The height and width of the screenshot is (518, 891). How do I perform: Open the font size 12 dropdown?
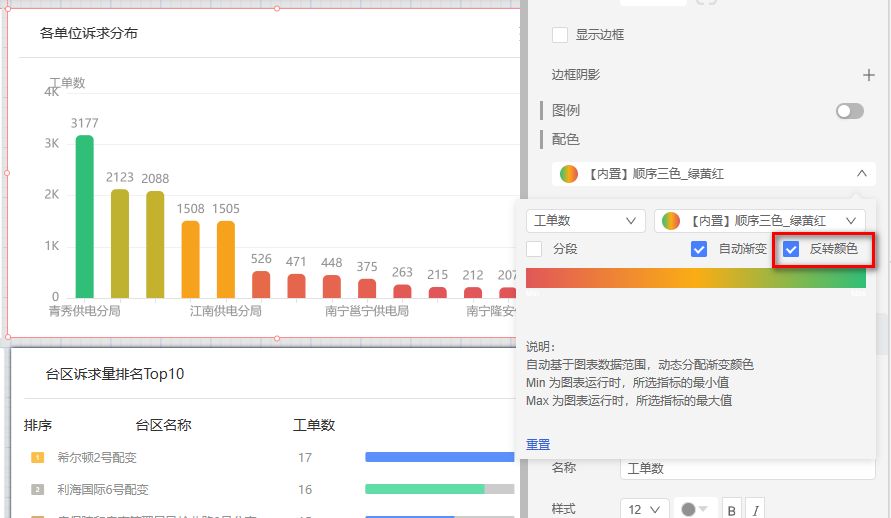(x=644, y=510)
